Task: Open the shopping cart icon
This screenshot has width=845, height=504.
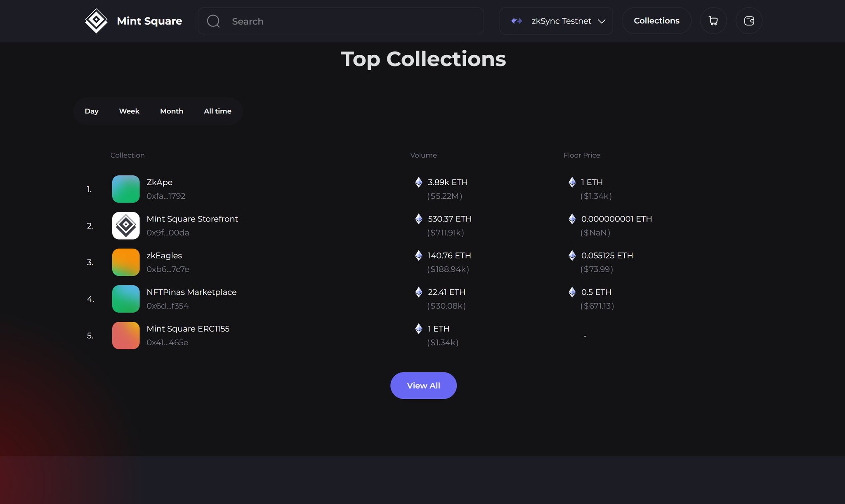Action: click(713, 21)
